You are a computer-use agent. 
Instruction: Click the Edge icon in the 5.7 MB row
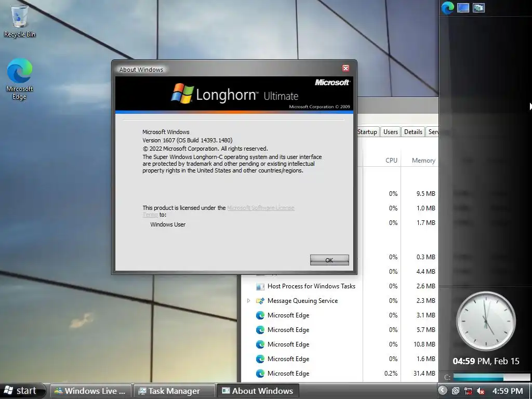click(x=260, y=330)
